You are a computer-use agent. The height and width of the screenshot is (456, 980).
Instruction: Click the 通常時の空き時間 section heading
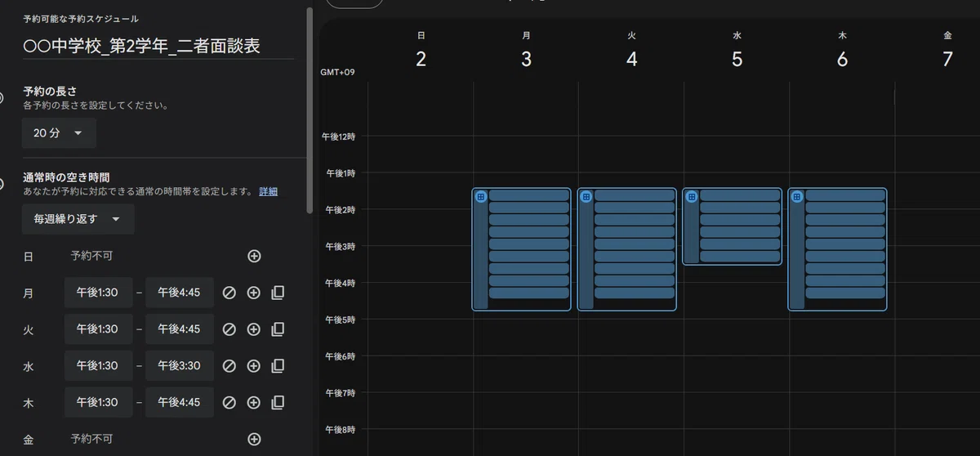pos(66,177)
